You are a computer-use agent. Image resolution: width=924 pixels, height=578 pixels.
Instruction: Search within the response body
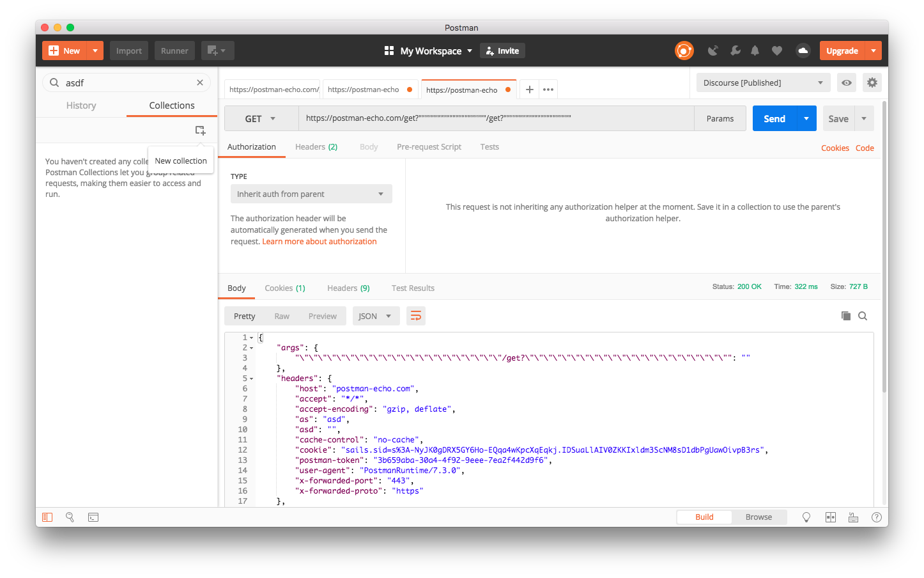pos(863,315)
